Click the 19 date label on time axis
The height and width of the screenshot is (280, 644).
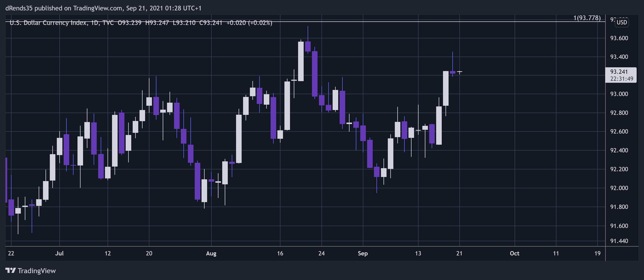click(597, 253)
